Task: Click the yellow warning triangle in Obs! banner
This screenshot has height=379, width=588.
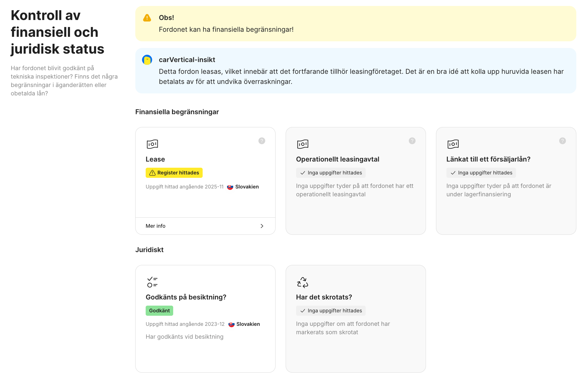Action: point(147,18)
